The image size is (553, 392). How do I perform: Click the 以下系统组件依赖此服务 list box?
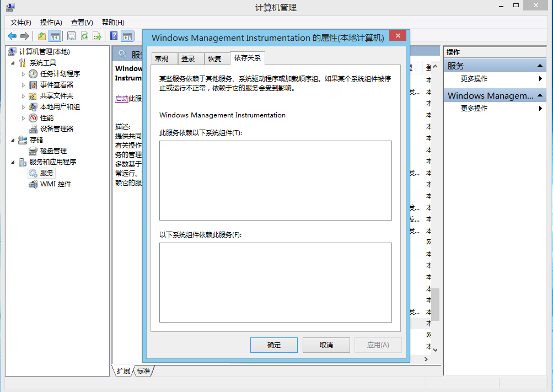coord(276,282)
